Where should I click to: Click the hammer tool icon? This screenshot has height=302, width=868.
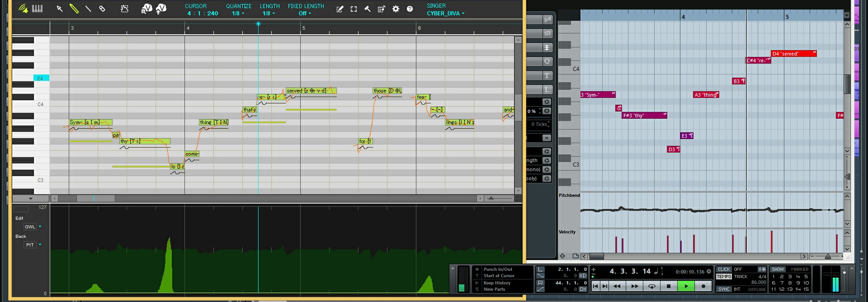pyautogui.click(x=368, y=9)
